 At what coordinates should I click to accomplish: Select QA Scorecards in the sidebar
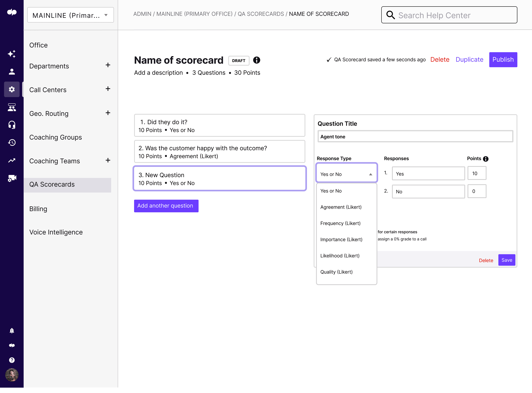click(52, 184)
